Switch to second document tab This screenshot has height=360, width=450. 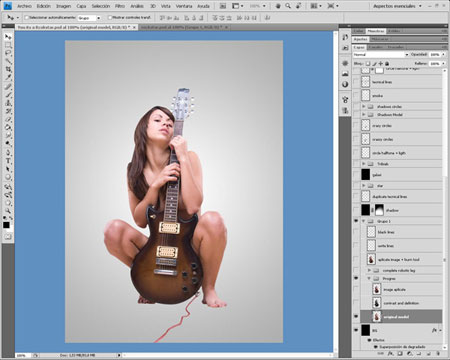click(x=183, y=27)
